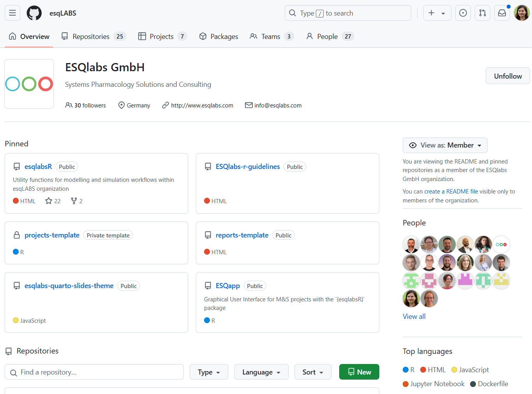532x394 pixels.
Task: Expand the Language filter dropdown
Action: point(261,372)
